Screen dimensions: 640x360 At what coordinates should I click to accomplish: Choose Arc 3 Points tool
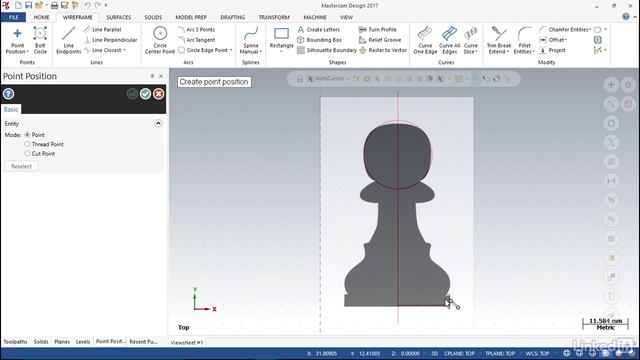coord(196,29)
